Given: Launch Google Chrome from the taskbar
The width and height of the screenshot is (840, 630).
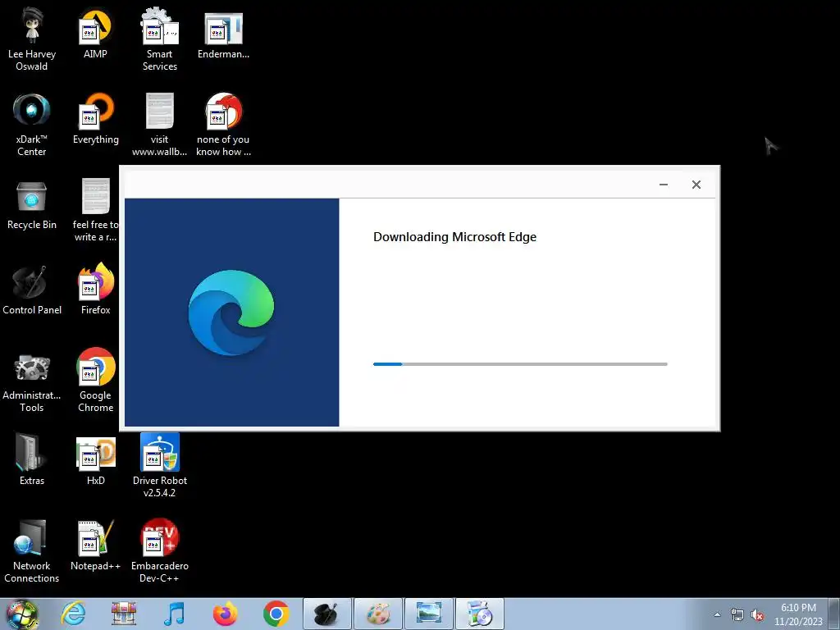Looking at the screenshot, I should [x=276, y=614].
